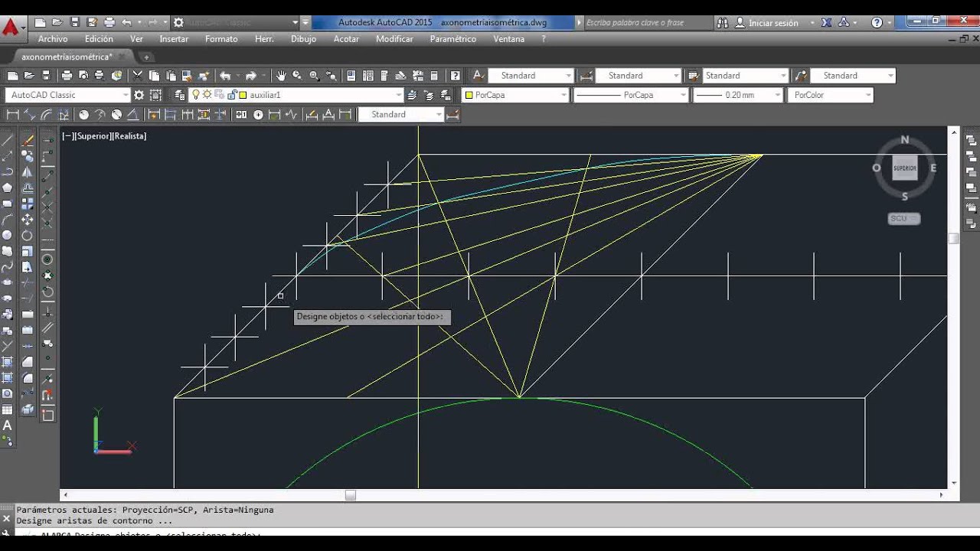Screen dimensions: 980x551
Task: Toggle auxiliar1 layer lock padlock
Action: click(x=231, y=95)
